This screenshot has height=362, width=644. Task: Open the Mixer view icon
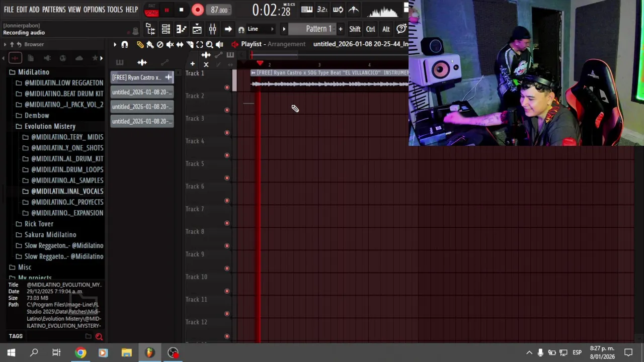click(x=212, y=29)
